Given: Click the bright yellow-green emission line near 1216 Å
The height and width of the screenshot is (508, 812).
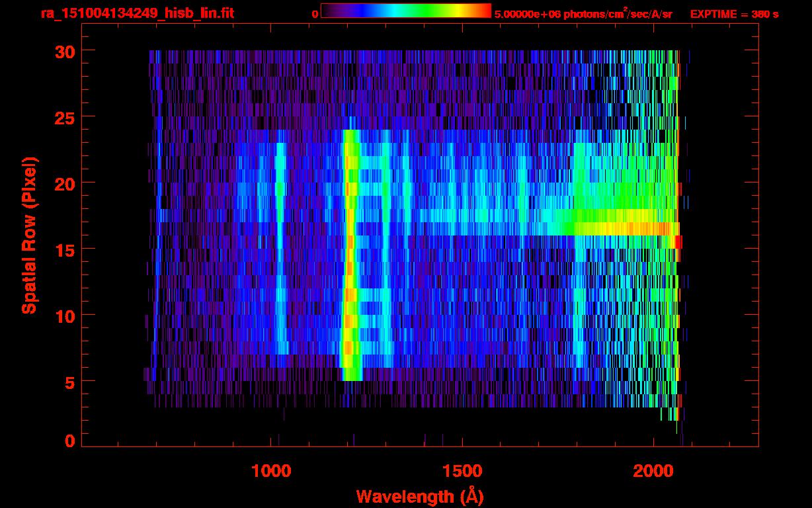Looking at the screenshot, I should 350,251.
